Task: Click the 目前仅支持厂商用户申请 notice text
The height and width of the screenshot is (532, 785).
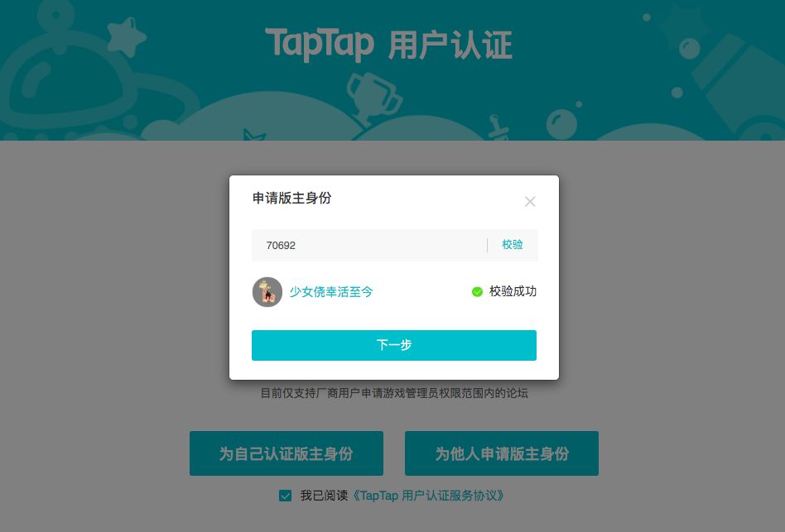Action: [394, 393]
